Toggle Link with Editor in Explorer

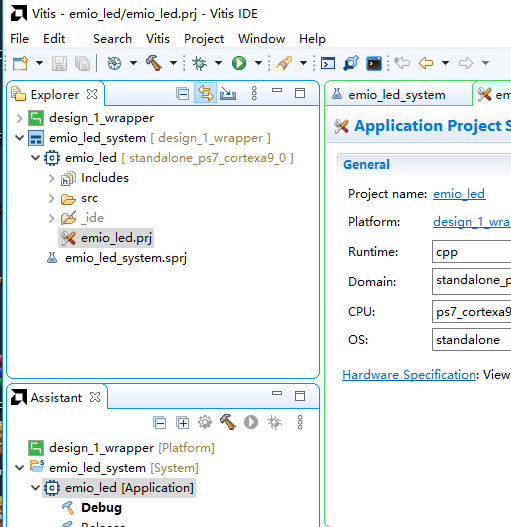click(x=205, y=93)
